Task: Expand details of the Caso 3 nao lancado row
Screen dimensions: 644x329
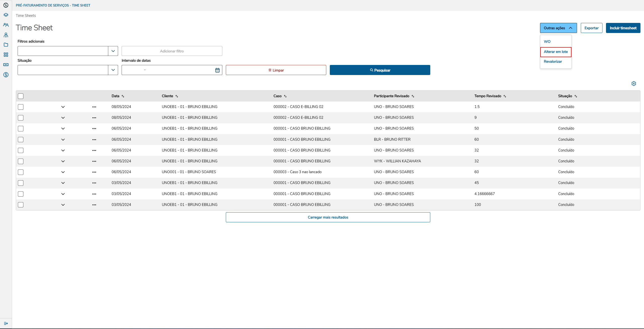Action: click(x=63, y=172)
